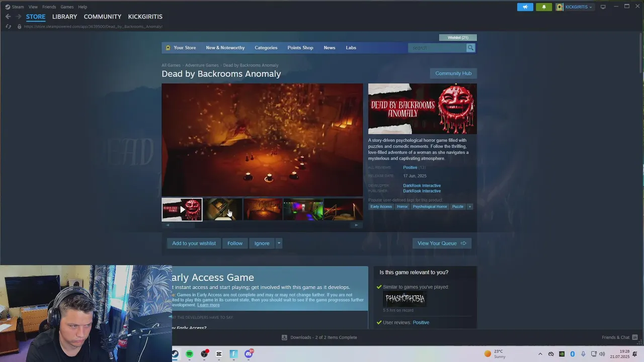Open Discord from the taskbar
Screen dimensions: 644x362
249,354
